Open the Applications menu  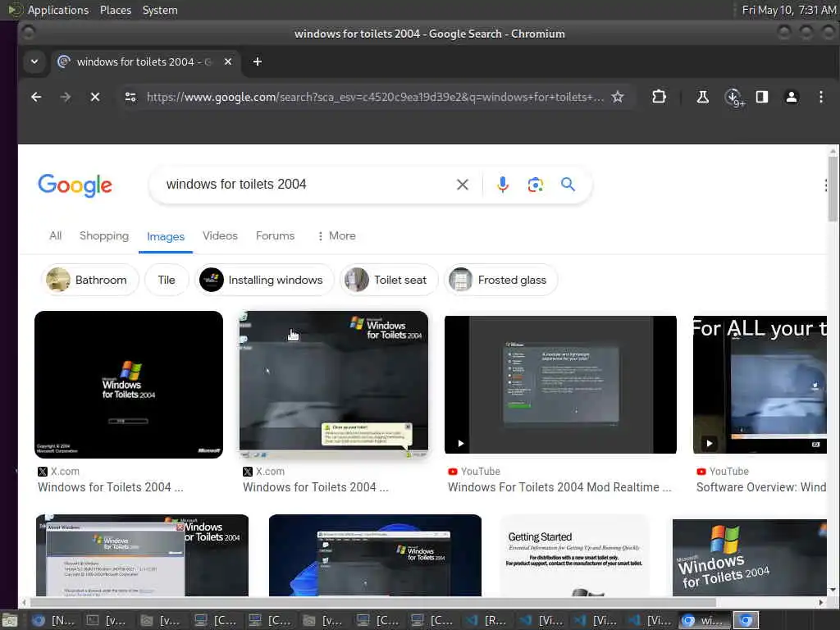[58, 10]
